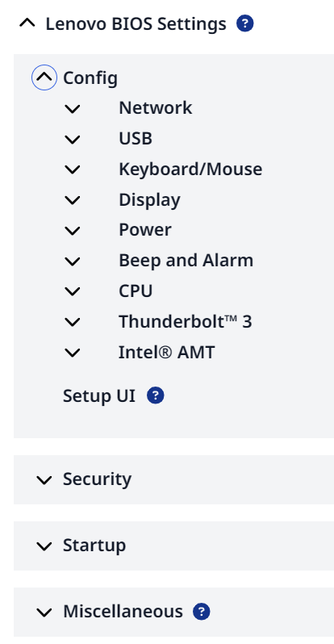334x644 pixels.
Task: Collapse the Config section chevron
Action: 44,77
